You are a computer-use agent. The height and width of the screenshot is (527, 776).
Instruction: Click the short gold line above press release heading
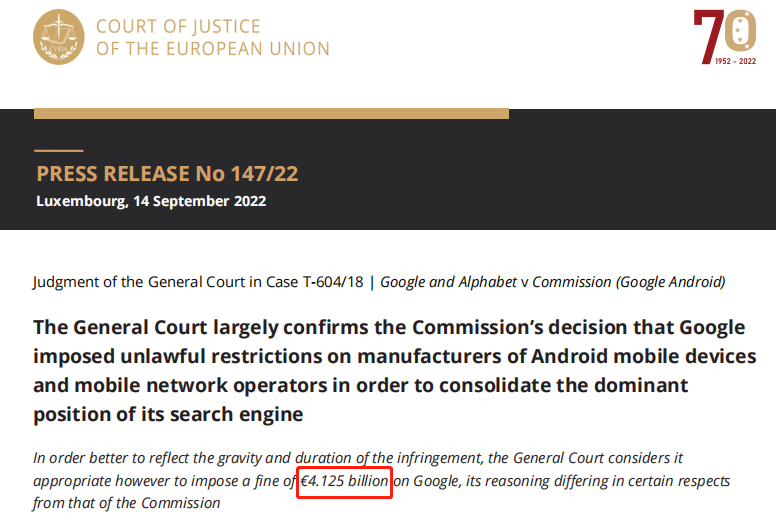(58, 149)
